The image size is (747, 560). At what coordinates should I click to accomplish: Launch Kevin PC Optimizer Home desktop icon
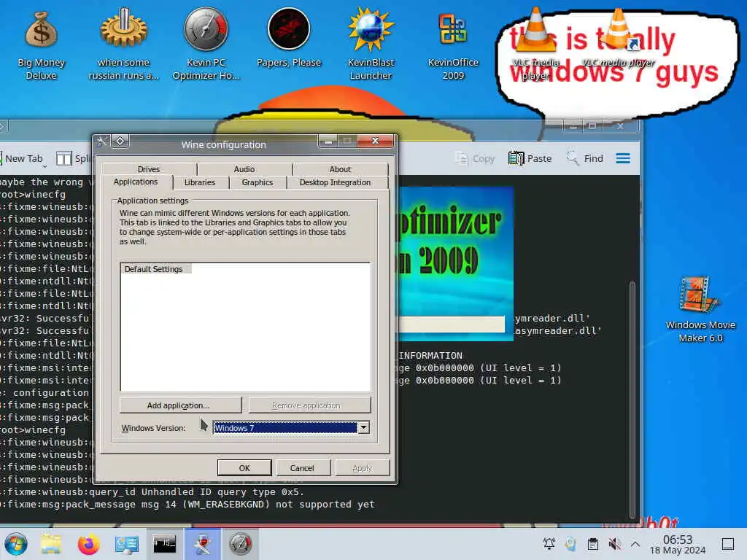point(206,44)
